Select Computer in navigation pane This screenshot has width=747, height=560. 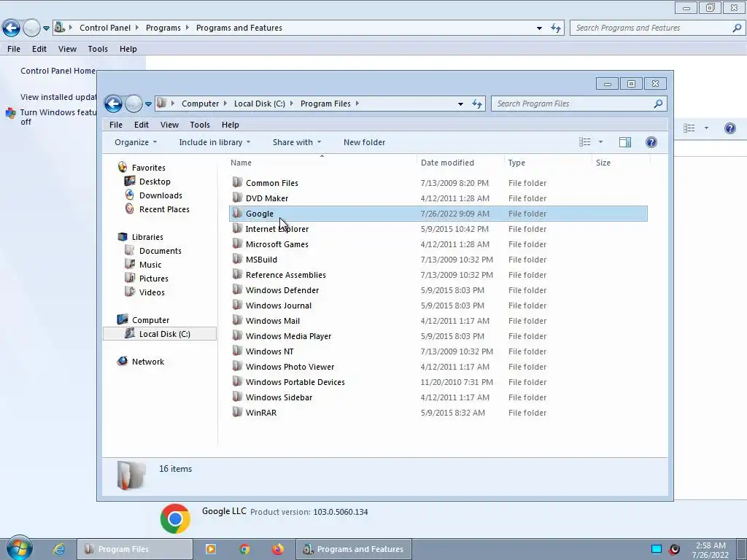click(150, 320)
